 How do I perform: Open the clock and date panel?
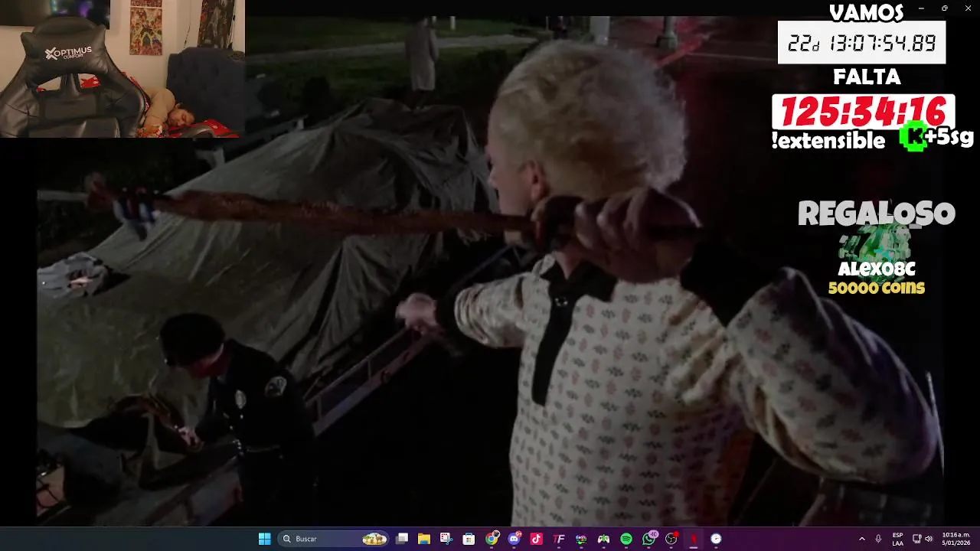(x=956, y=539)
